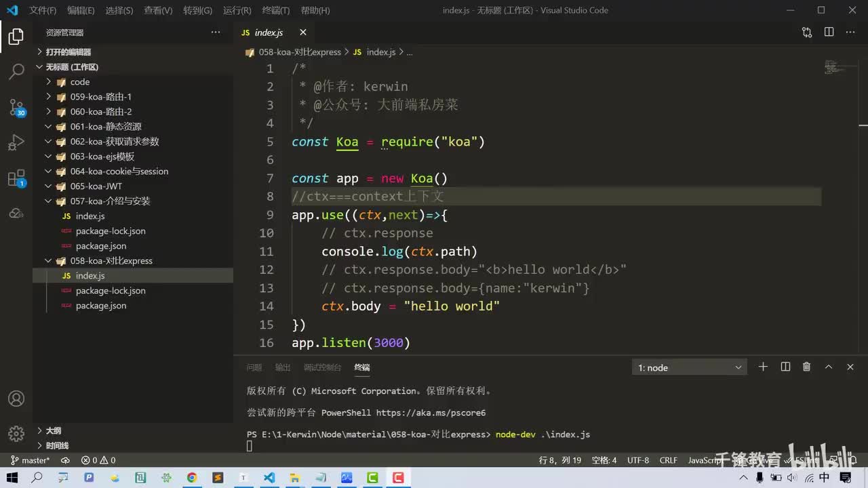Screen dimensions: 868x488
Task: Open explorer panel more actions ellipsis
Action: 216,33
